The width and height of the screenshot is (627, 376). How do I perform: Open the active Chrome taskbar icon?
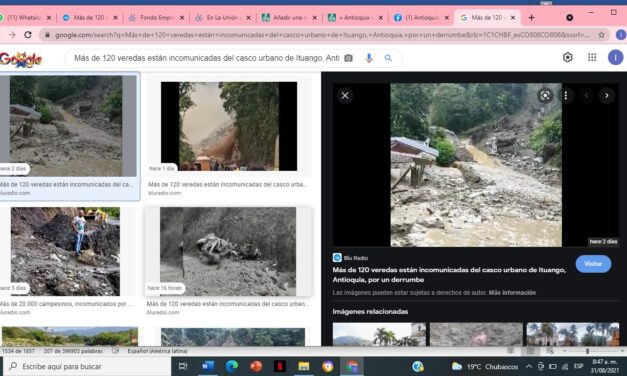(x=352, y=366)
